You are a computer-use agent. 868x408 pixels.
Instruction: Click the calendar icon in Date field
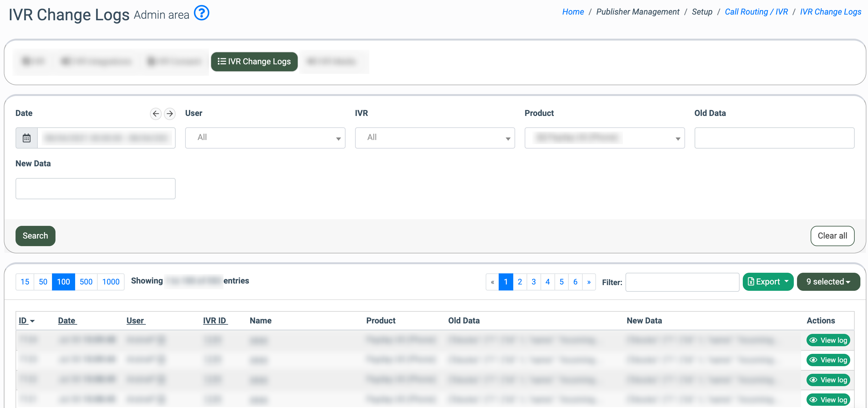click(x=27, y=138)
